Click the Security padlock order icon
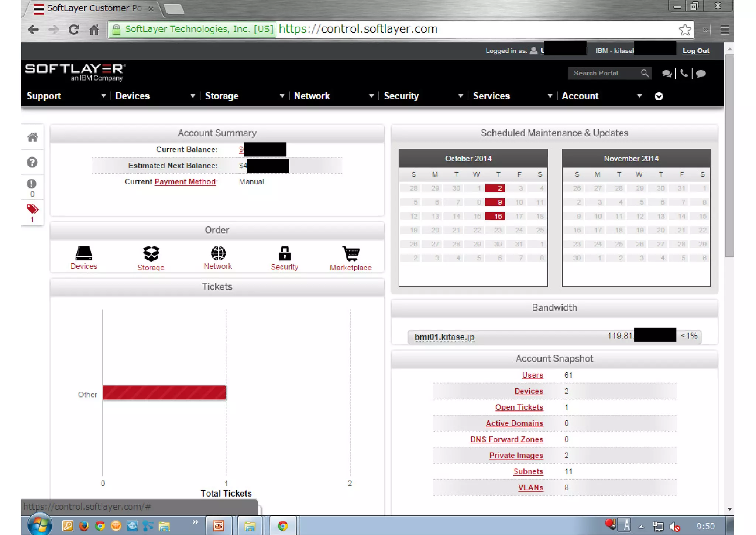The image size is (756, 535). [x=284, y=253]
